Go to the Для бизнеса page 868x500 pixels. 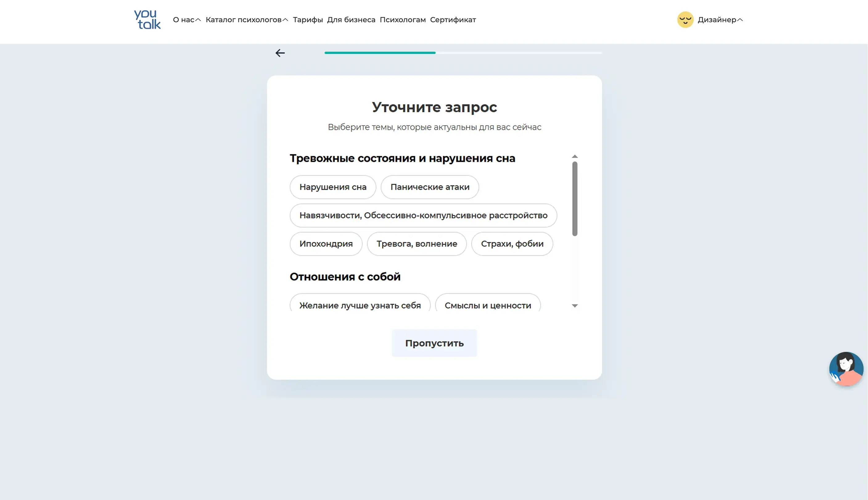coord(351,20)
